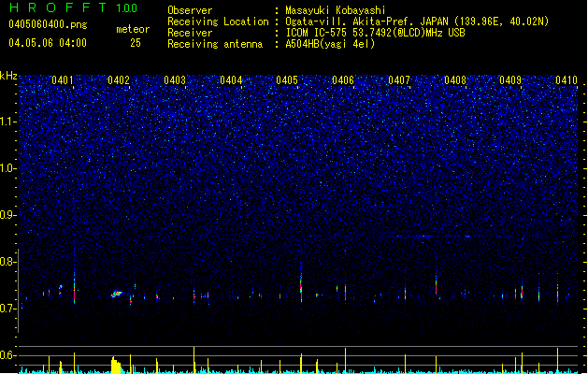Click the 0404 time marker
This screenshot has height=374, width=588.
point(231,80)
